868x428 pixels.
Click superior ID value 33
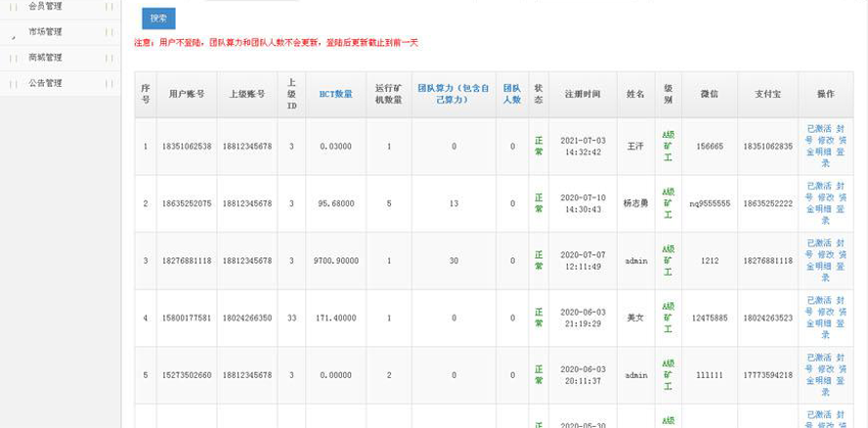[x=291, y=319]
